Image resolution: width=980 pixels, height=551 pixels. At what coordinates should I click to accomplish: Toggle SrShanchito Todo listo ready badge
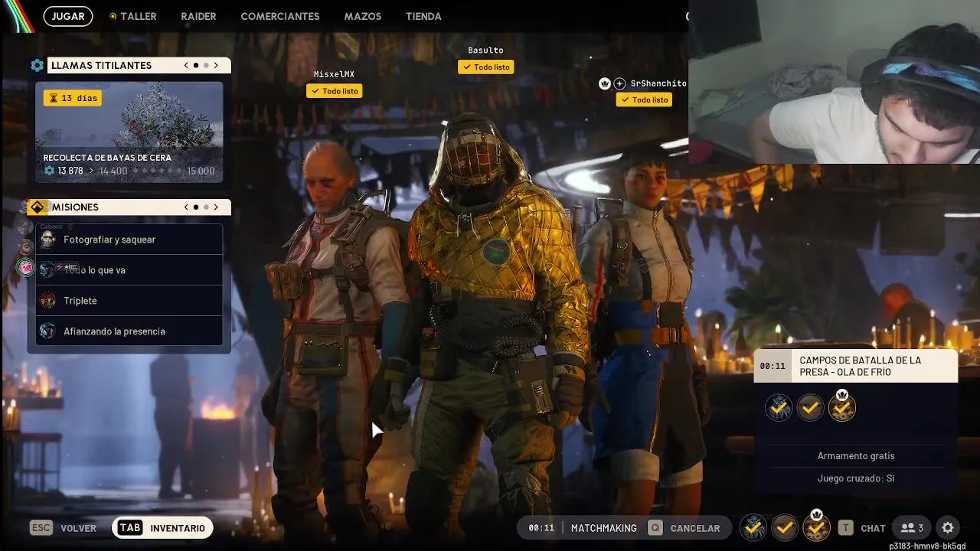(644, 99)
